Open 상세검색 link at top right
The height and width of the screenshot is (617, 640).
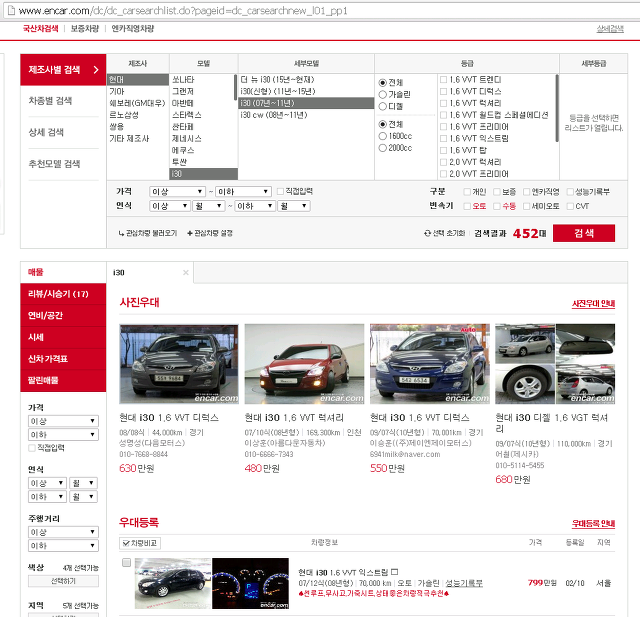coord(610,29)
